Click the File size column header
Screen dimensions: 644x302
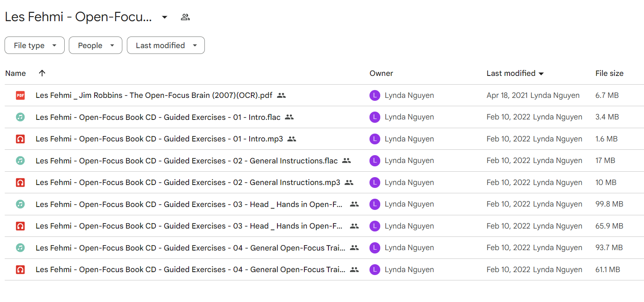coord(609,73)
